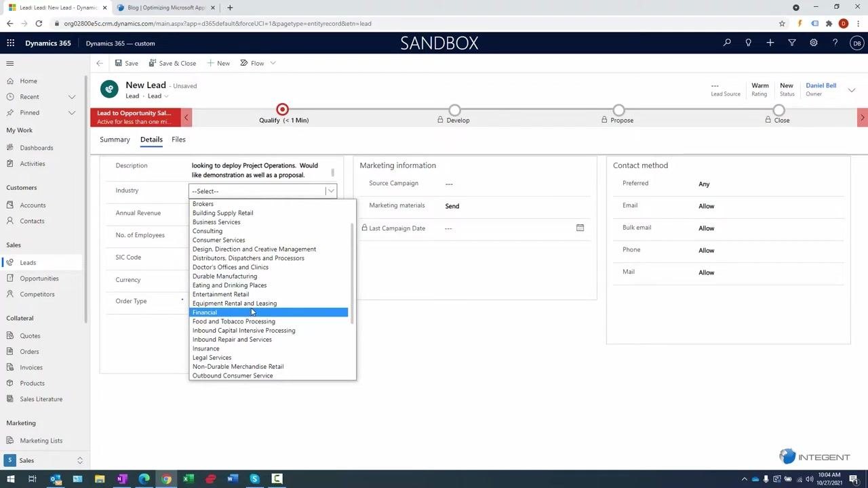Open the lightbulb assistant icon

[748, 43]
